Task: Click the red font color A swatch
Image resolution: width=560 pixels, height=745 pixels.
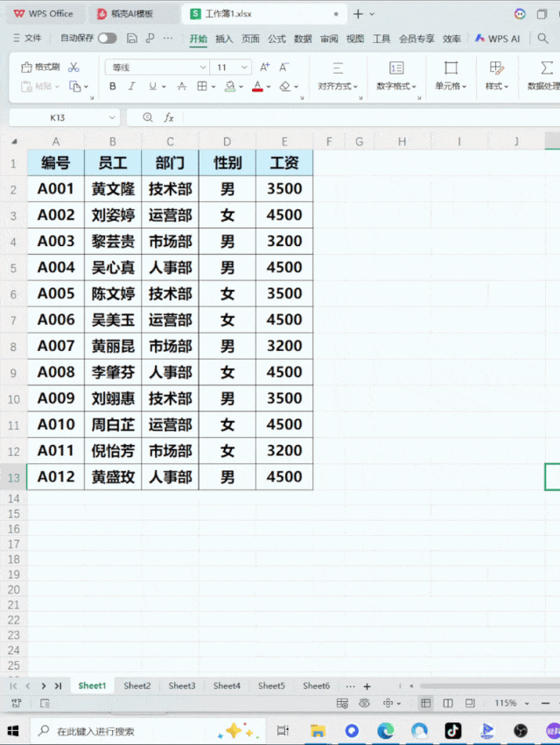Action: (x=257, y=87)
